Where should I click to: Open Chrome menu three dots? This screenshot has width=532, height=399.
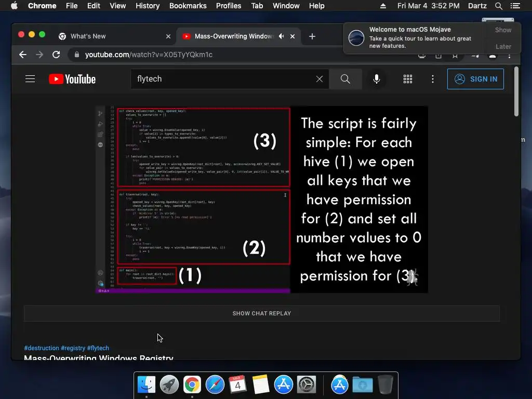point(509,56)
